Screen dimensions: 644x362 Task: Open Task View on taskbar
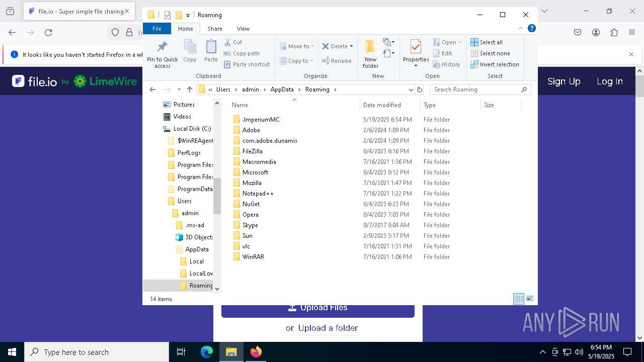(181, 352)
